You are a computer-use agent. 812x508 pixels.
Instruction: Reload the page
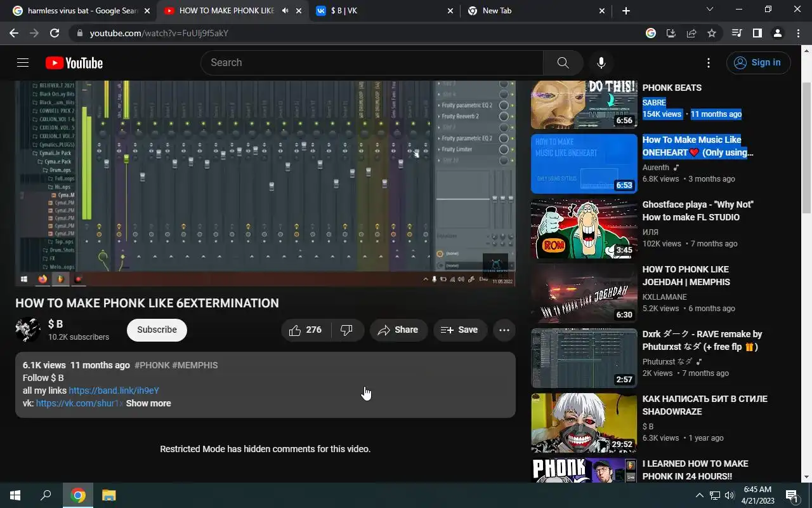[x=55, y=33]
